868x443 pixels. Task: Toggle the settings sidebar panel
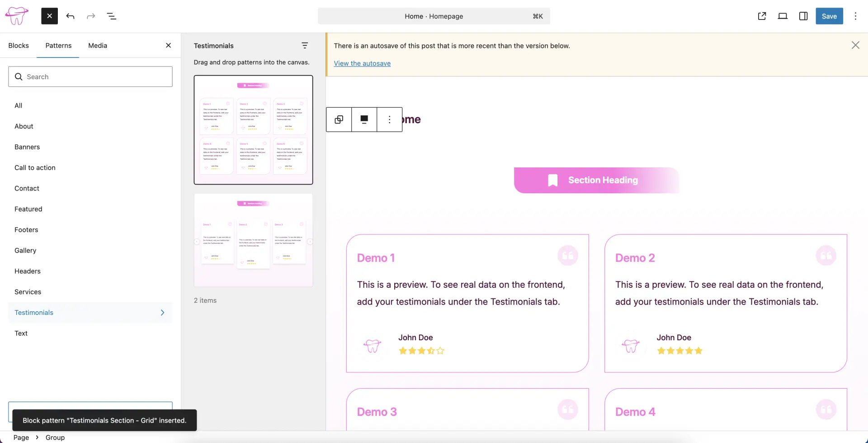803,16
